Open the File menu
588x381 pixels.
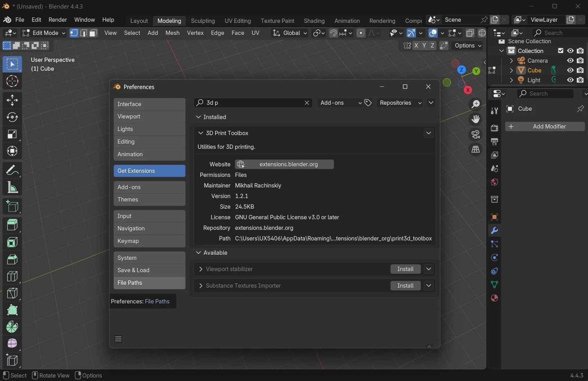[x=20, y=20]
